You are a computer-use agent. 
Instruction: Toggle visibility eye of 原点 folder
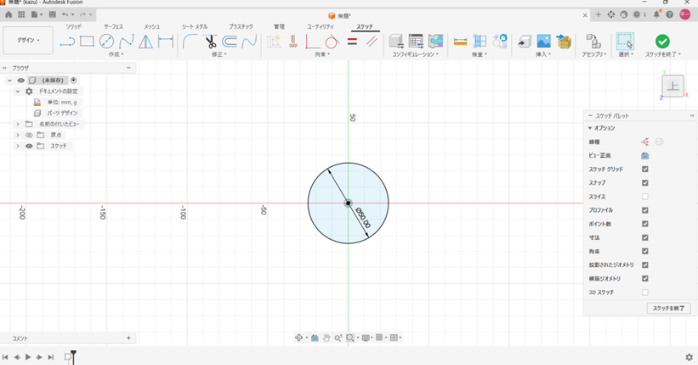coord(29,135)
